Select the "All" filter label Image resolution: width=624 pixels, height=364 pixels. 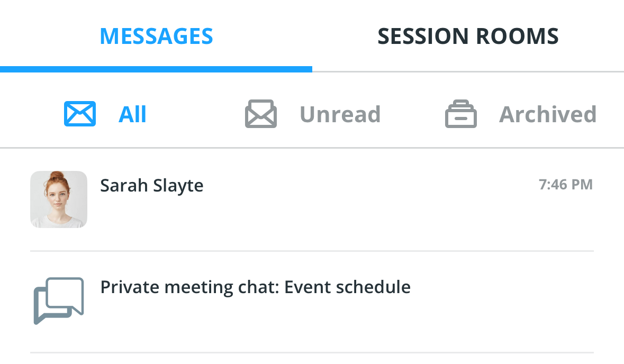[x=132, y=115]
